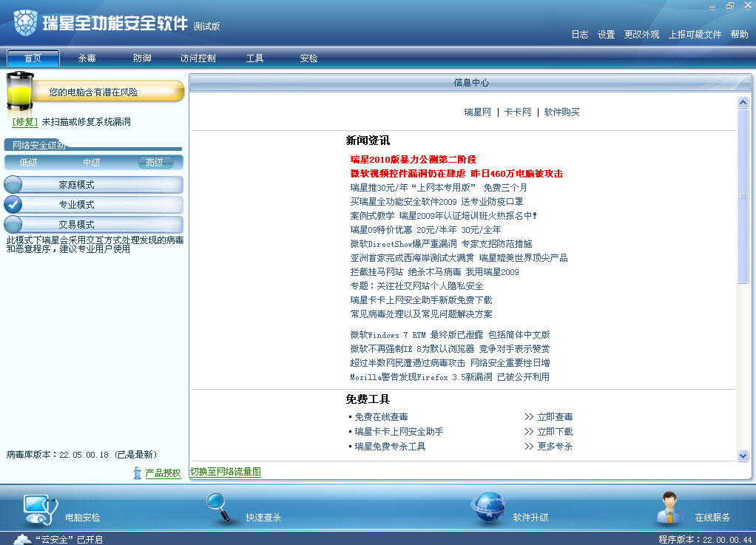
Task: Click the info center scrollbar thumb
Action: pyautogui.click(x=743, y=196)
